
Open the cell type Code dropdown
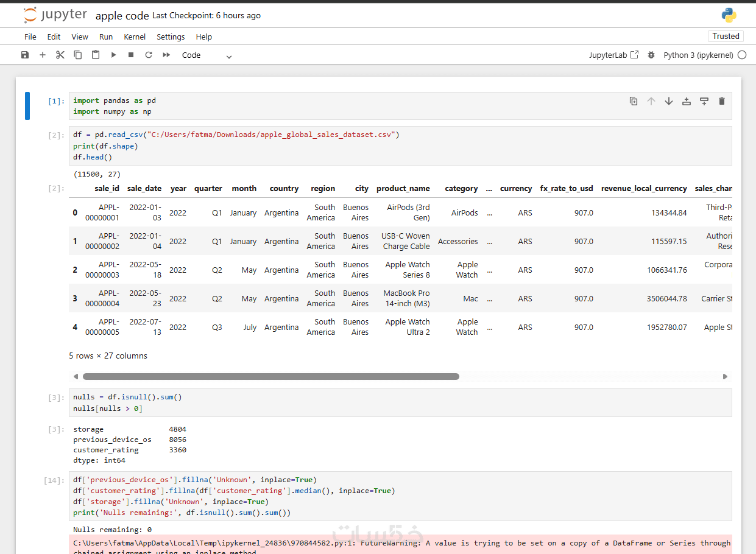(207, 55)
